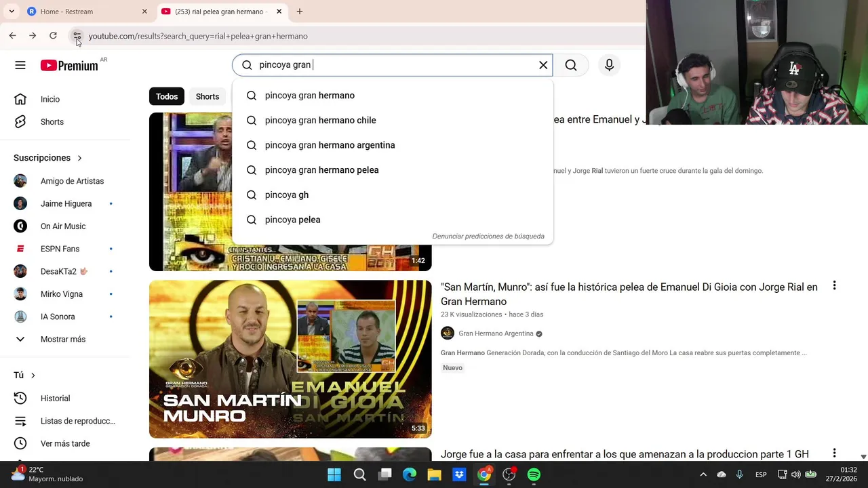Open the clock and date 01:32

[x=841, y=474]
